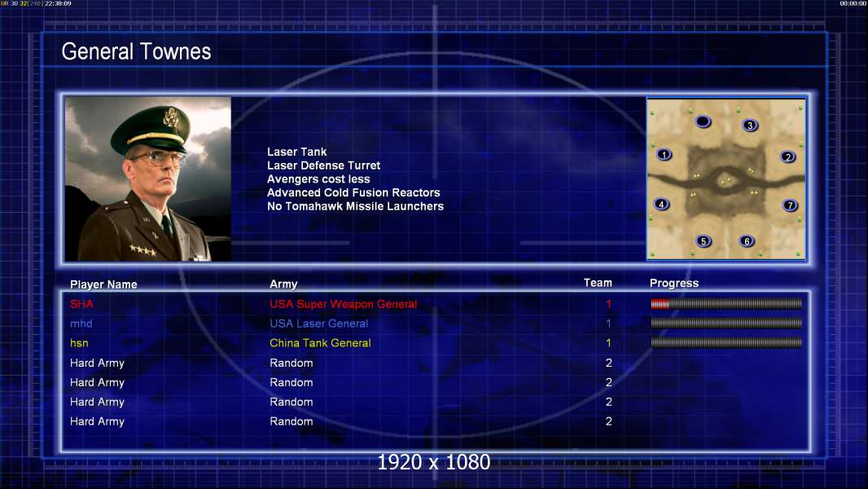Click the player name "hsn"
The width and height of the screenshot is (868, 489).
tap(79, 343)
